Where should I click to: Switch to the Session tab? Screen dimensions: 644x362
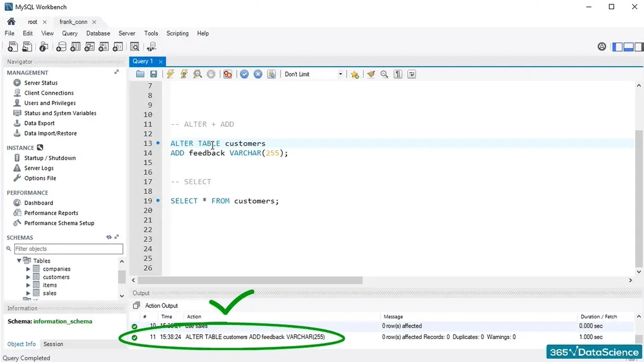(53, 344)
